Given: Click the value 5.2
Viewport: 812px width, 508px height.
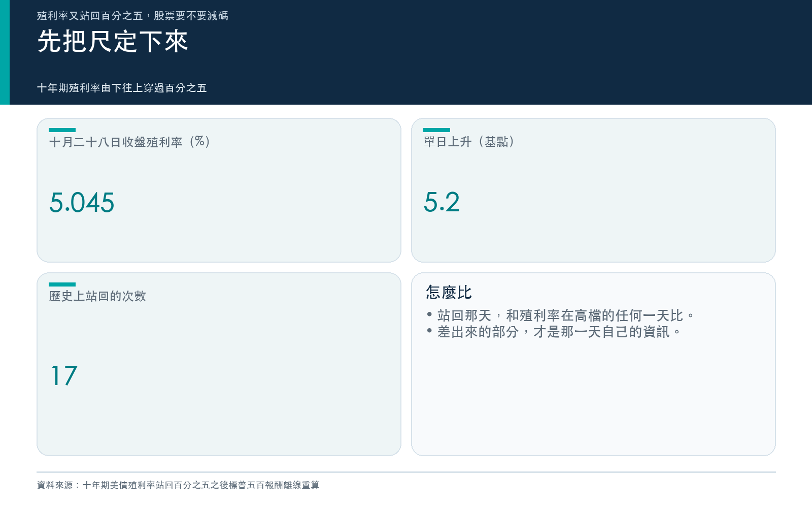Looking at the screenshot, I should [442, 202].
